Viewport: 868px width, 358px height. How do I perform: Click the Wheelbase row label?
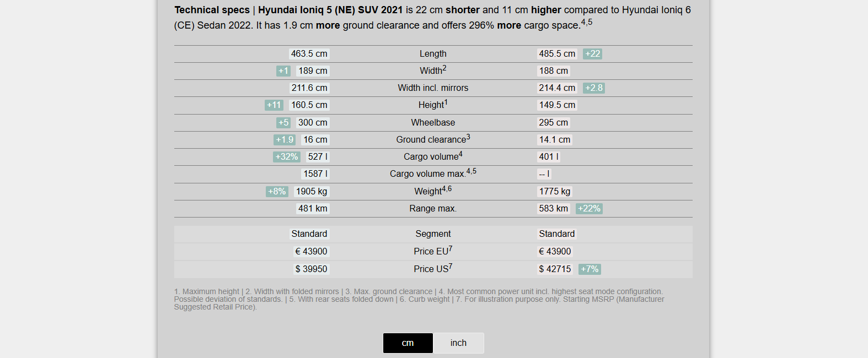433,123
